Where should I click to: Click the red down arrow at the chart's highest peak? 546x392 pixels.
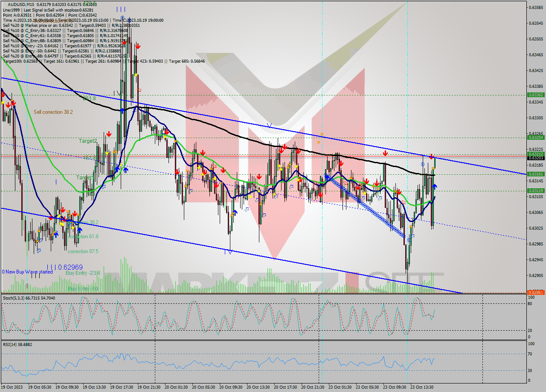click(124, 43)
